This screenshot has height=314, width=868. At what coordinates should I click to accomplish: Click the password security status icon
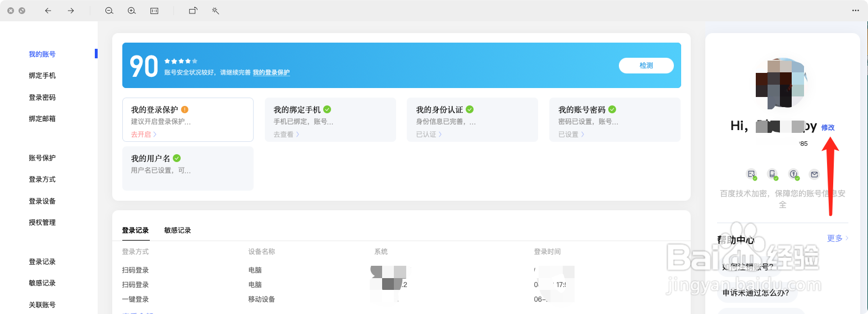coord(793,174)
